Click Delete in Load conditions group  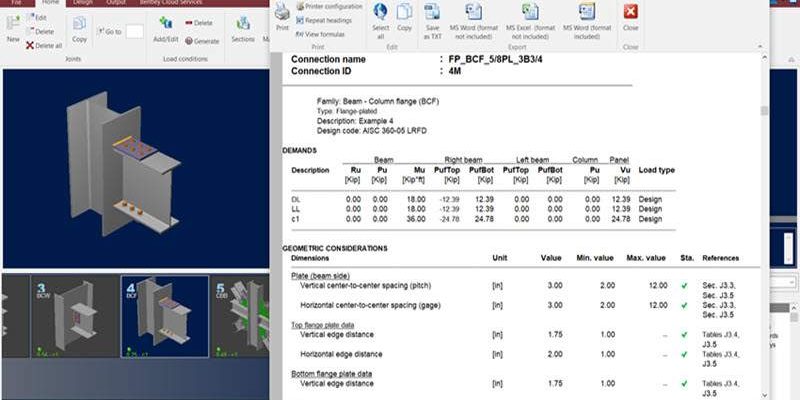click(198, 23)
